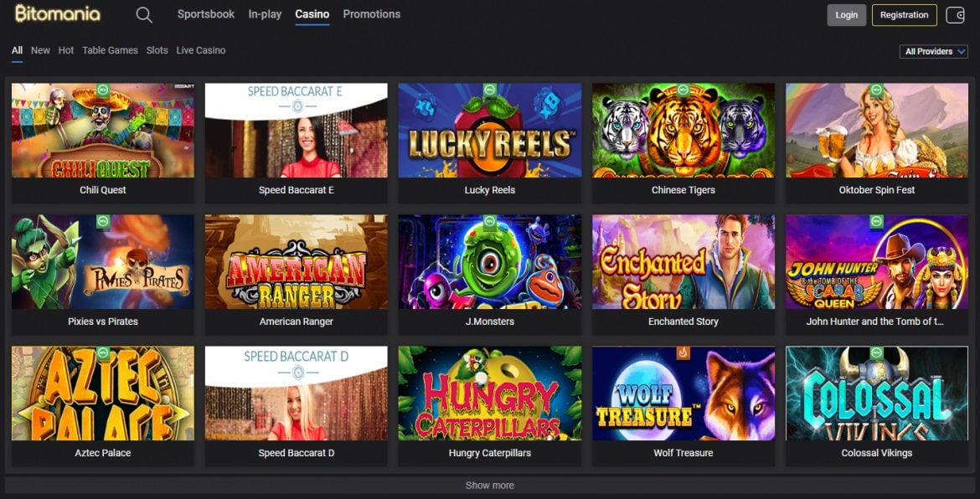Expand the All Providers dropdown
980x499 pixels.
pos(934,52)
